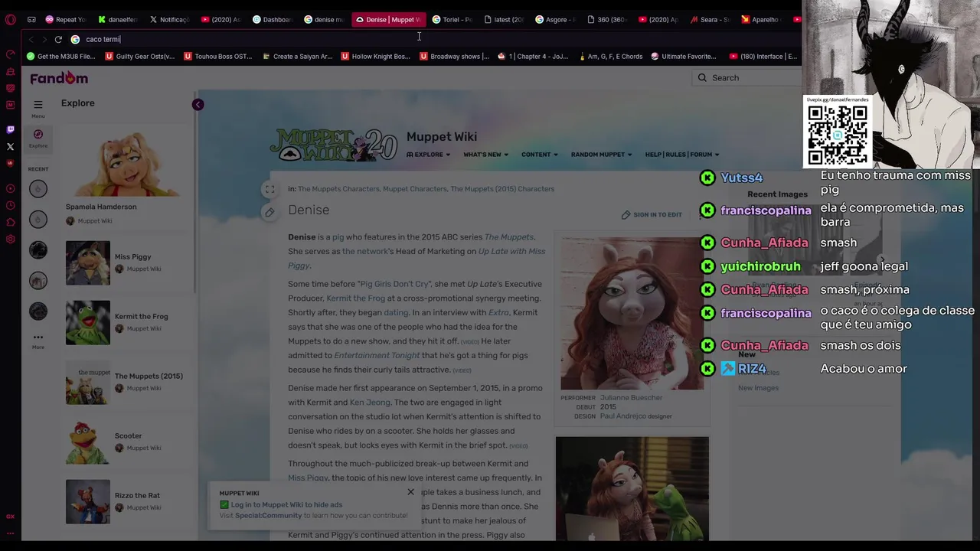Open the Special:Community link in popup
980x551 pixels.
[x=269, y=516]
